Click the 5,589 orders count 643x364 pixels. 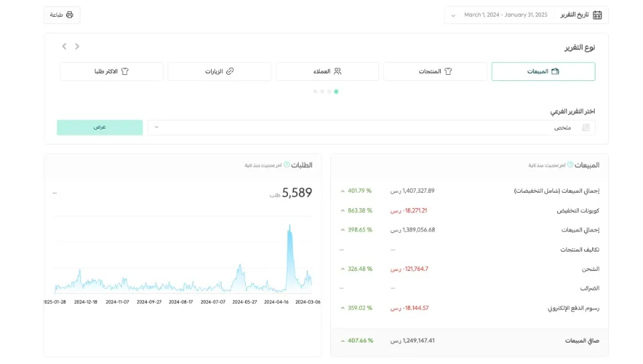(297, 193)
